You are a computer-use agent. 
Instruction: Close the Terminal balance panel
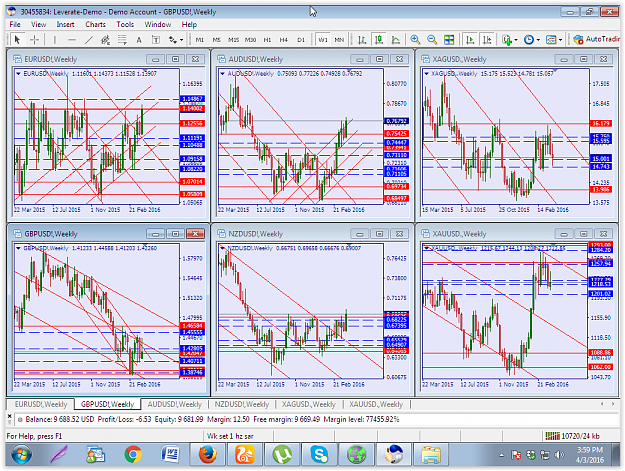click(10, 416)
